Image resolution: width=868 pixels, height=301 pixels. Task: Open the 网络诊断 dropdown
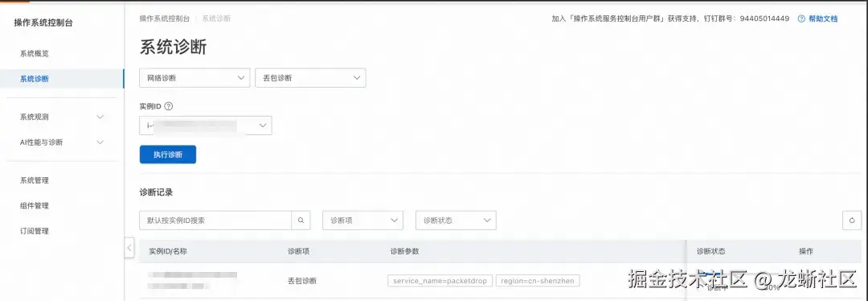pos(194,78)
